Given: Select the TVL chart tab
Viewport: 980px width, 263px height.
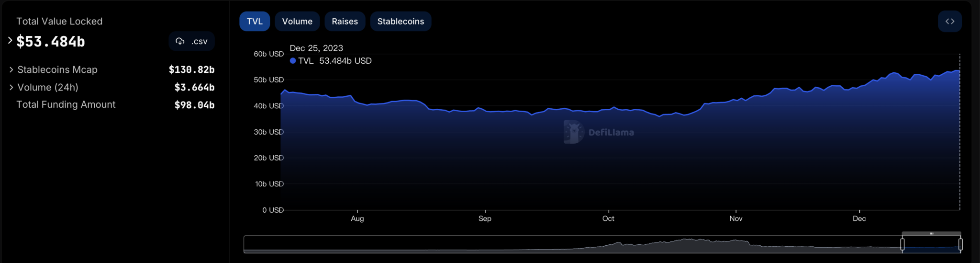Looking at the screenshot, I should pos(255,22).
